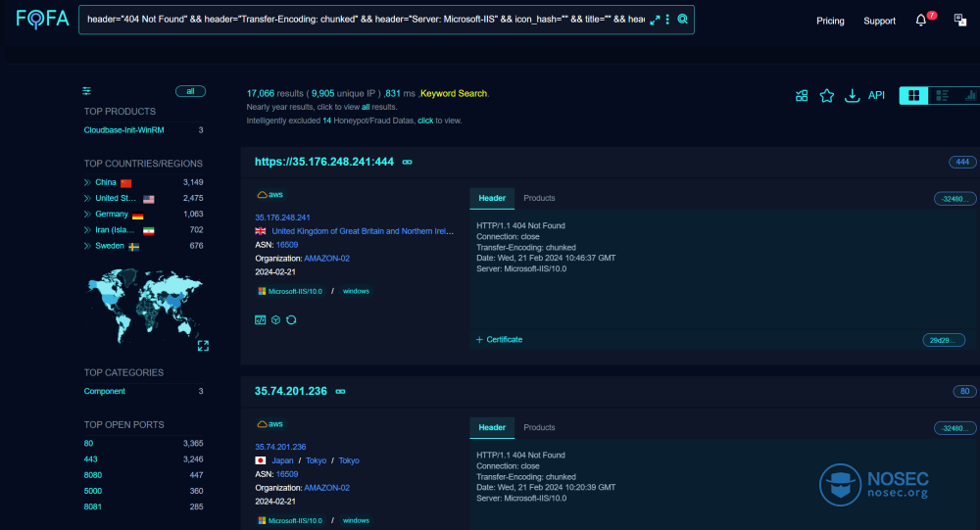The height and width of the screenshot is (530, 980).
Task: Click the world map thumbnail
Action: 144,305
